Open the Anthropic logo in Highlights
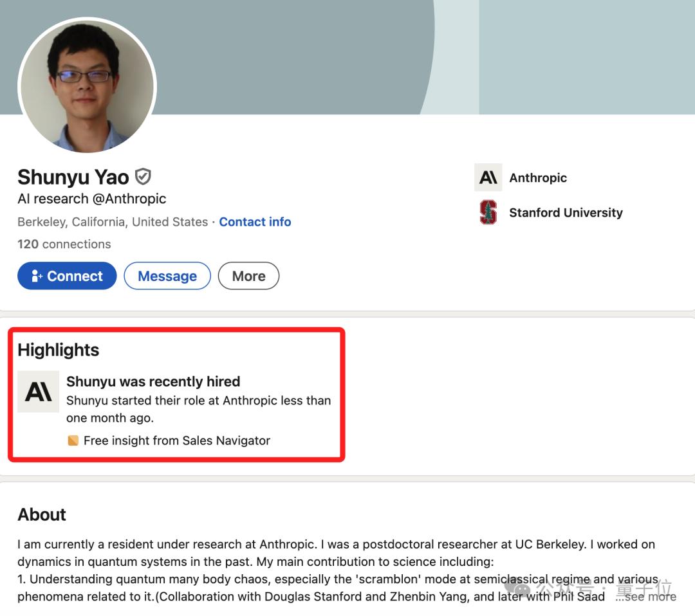Screen dimensions: 695x616 coord(38,391)
